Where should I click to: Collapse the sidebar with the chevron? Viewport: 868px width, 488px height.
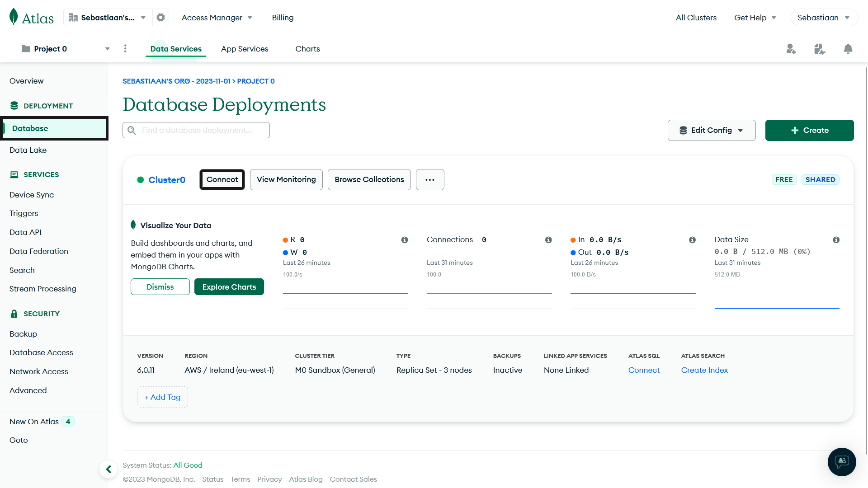108,469
